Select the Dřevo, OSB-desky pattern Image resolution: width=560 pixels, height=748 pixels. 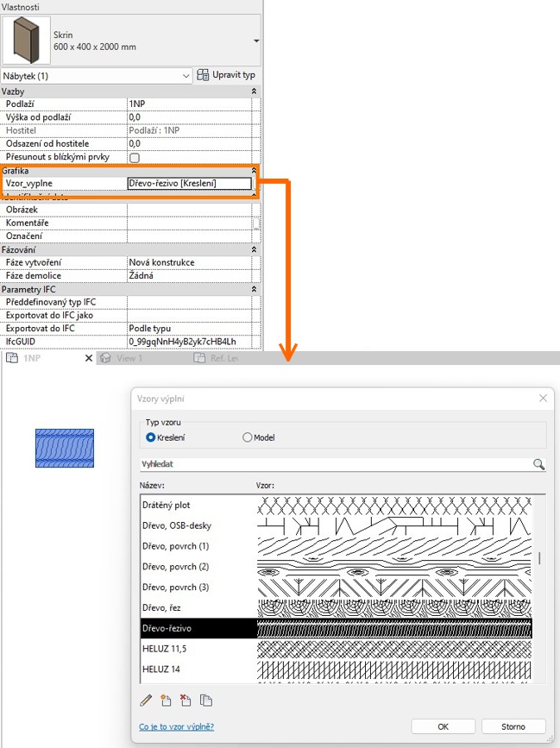click(177, 525)
